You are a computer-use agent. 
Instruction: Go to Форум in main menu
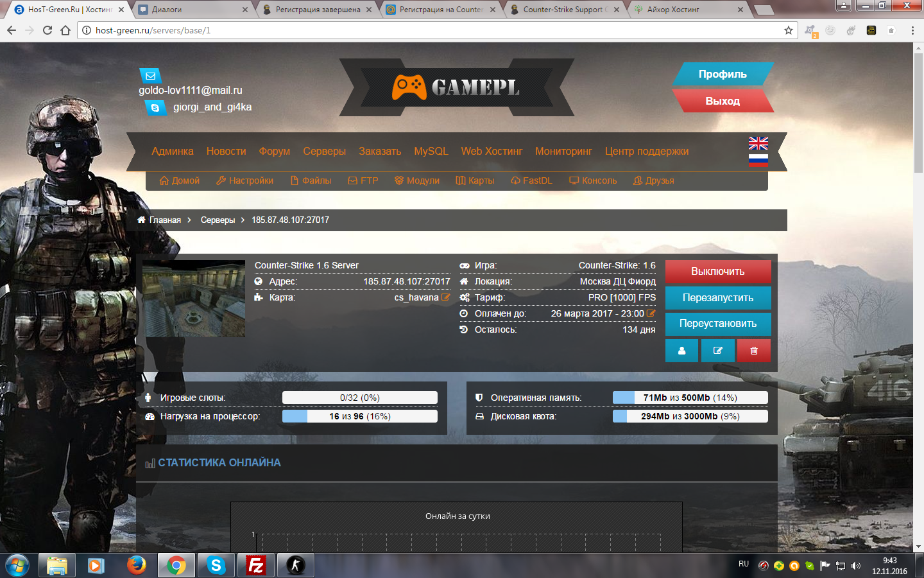pyautogui.click(x=275, y=152)
